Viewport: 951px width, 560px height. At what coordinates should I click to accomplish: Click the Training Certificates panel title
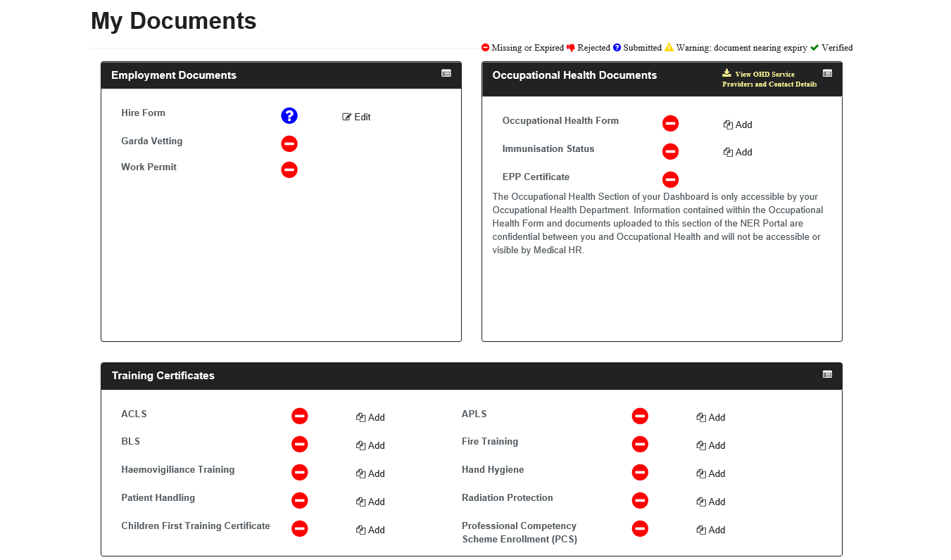[163, 376]
